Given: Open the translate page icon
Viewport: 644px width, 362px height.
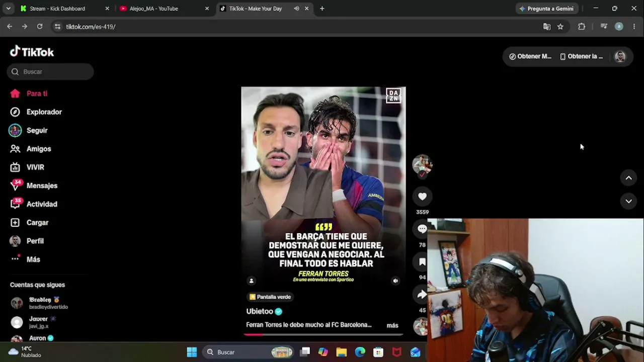Looking at the screenshot, I should 547,27.
